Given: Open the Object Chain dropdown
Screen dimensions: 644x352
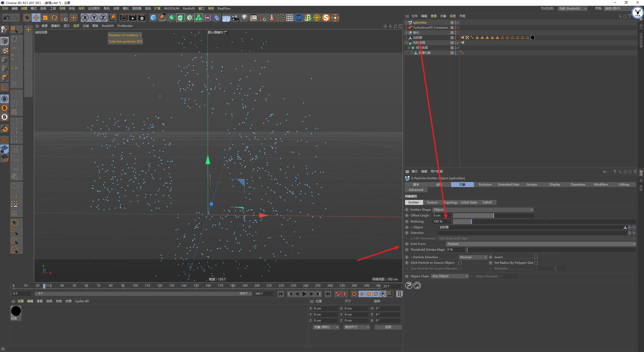Looking at the screenshot, I should click(x=450, y=276).
